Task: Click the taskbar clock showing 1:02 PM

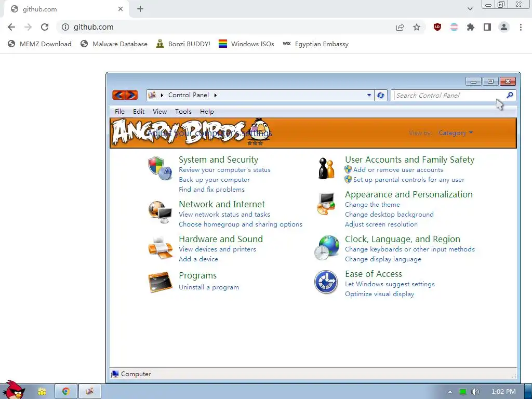Action: point(503,392)
